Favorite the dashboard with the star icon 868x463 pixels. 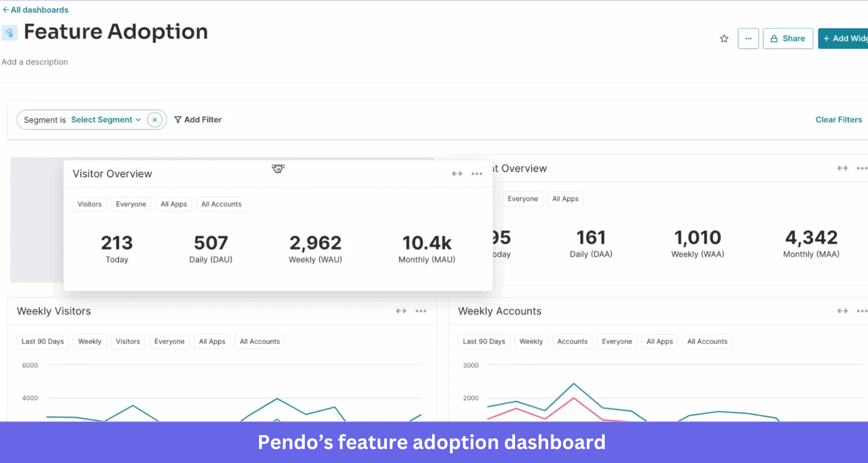(724, 39)
